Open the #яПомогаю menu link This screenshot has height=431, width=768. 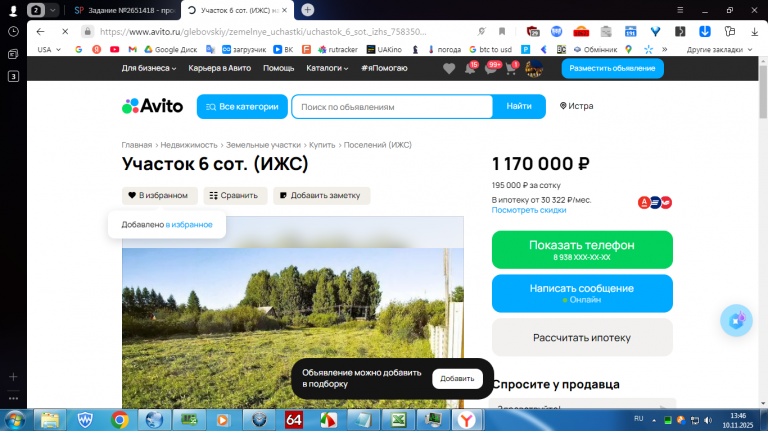click(384, 68)
